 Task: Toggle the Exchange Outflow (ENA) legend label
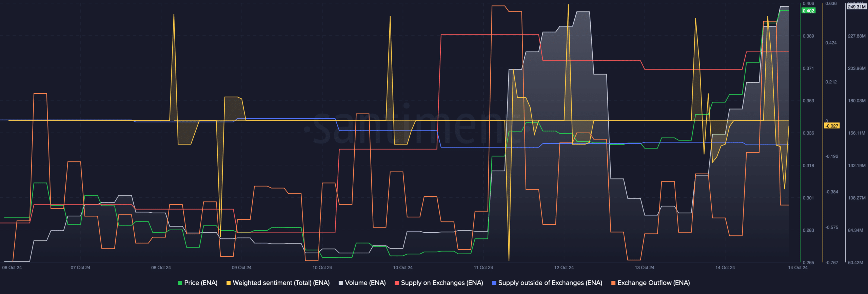(653, 283)
